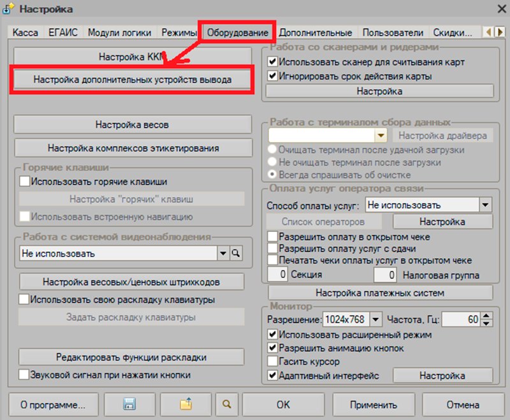The image size is (510, 420).
Task: Decrease the Частота, Гц value
Action: (486, 323)
